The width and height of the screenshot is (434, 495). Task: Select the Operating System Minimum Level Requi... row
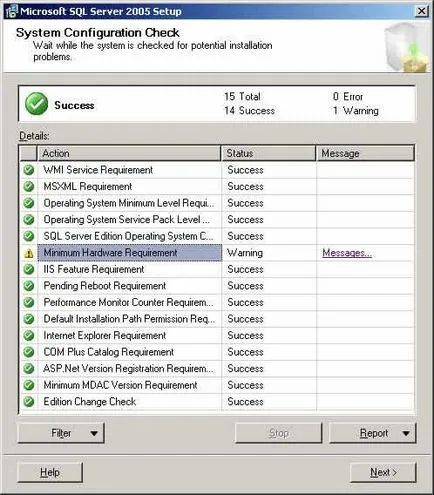coord(217,203)
